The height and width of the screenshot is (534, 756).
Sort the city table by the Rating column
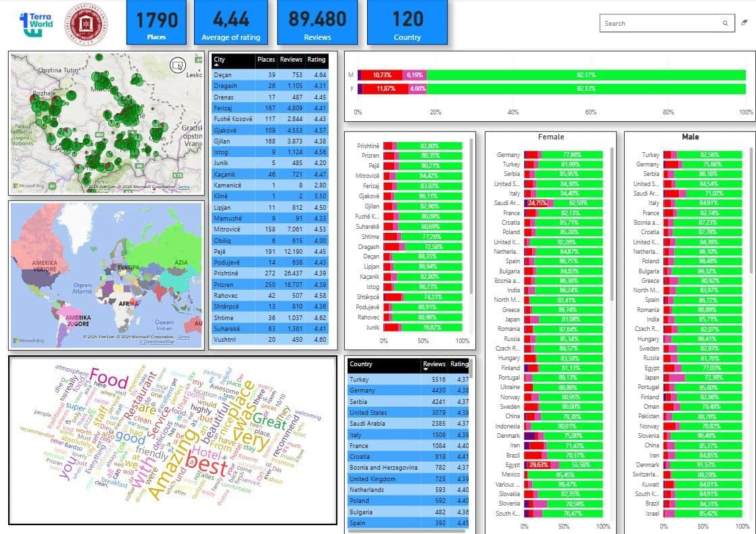click(x=316, y=60)
